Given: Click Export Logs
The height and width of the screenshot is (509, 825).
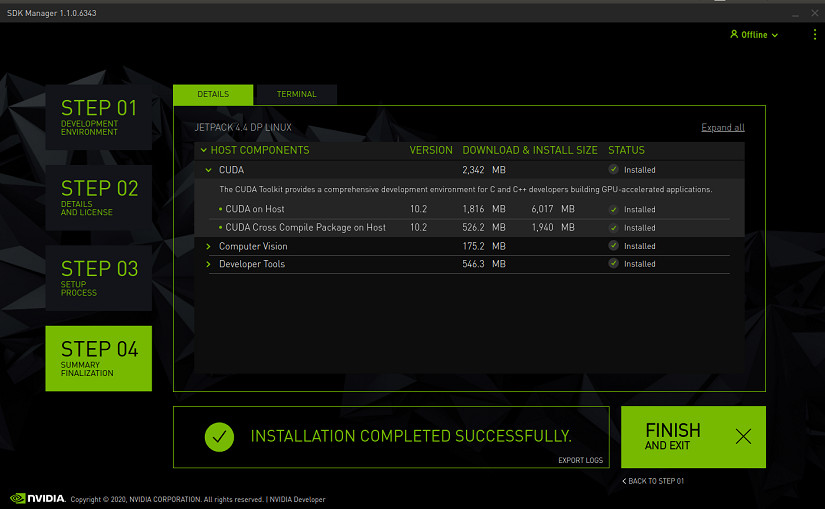Looking at the screenshot, I should point(580,460).
